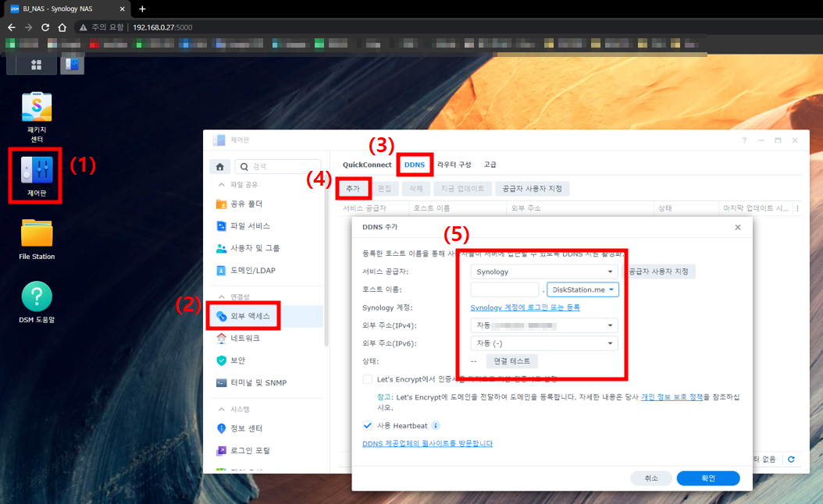The image size is (823, 504).
Task: Click the Add (추가) button
Action: (x=353, y=188)
